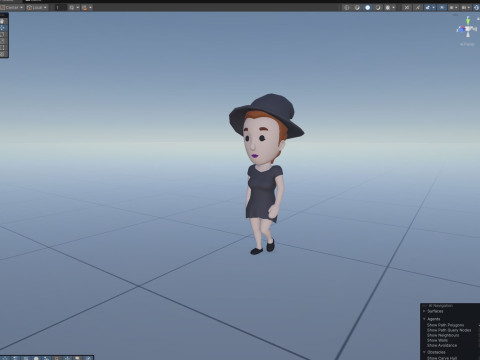The image size is (480, 360).
Task: Toggle the grid snapping icon
Action: 72,7
